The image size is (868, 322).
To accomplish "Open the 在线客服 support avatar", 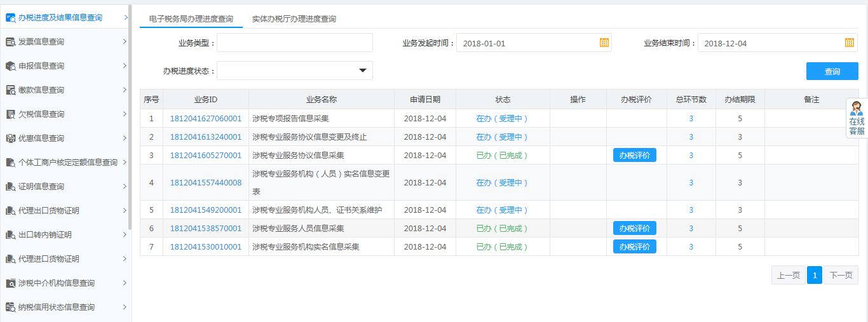I will coord(856,109).
